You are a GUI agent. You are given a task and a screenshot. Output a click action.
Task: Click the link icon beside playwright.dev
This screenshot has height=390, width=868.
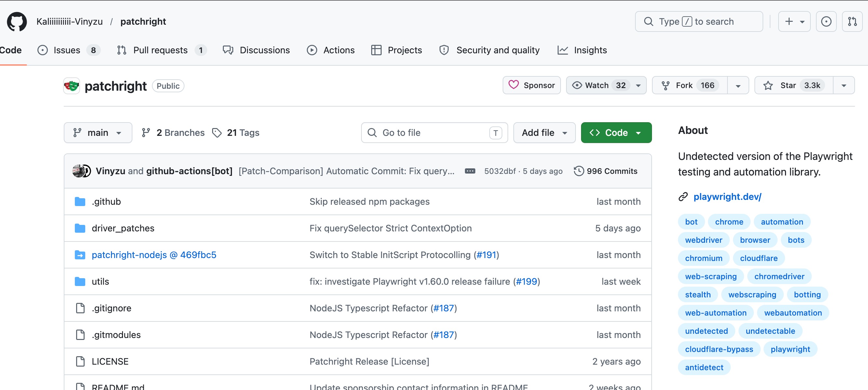click(x=683, y=197)
